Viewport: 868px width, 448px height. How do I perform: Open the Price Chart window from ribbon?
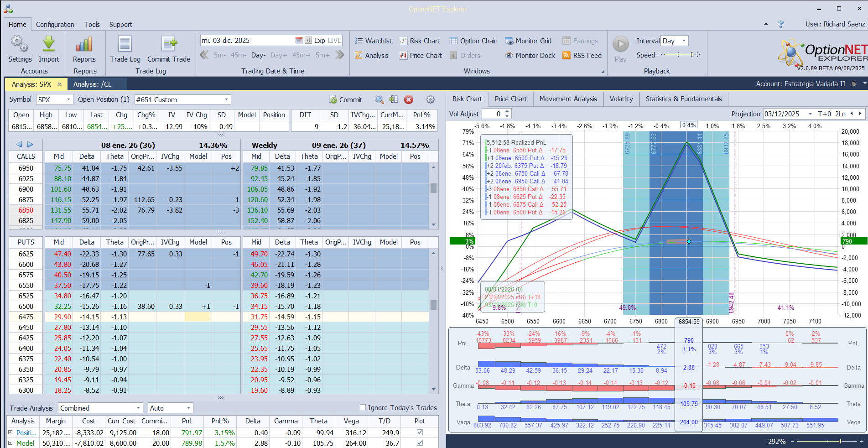pos(421,55)
